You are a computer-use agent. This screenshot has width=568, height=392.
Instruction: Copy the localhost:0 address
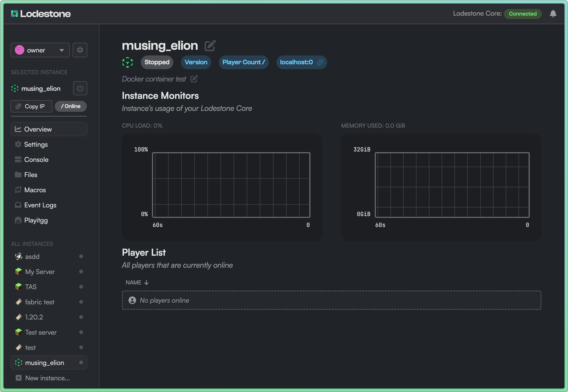320,62
